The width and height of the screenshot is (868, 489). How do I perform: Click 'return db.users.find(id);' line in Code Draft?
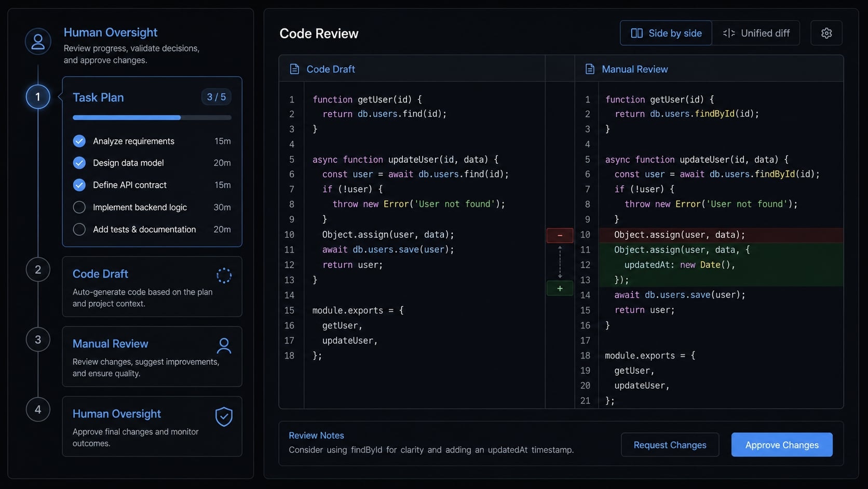[x=384, y=114]
